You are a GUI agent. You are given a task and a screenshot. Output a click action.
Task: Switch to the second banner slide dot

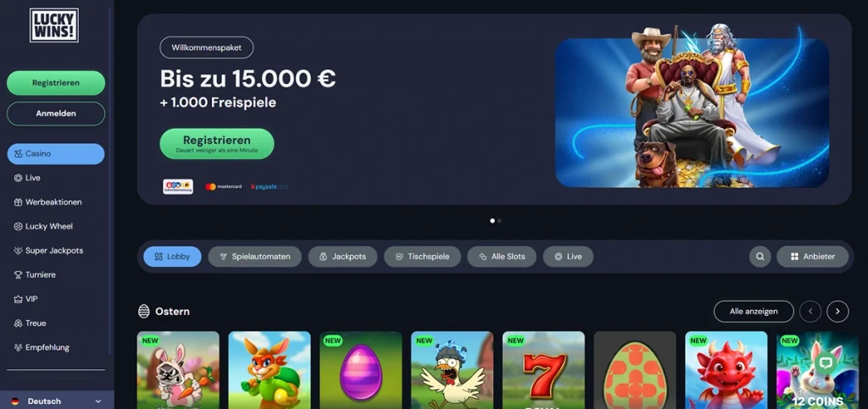coord(499,220)
